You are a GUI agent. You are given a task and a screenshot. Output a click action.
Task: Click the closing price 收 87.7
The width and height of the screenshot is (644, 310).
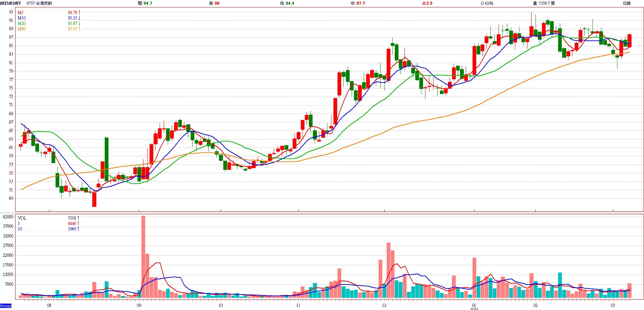(358, 3)
